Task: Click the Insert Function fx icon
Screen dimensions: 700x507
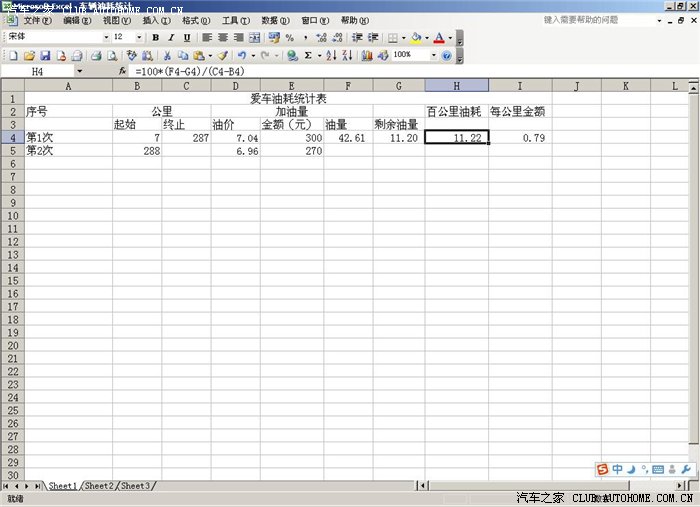Action: coord(122,72)
